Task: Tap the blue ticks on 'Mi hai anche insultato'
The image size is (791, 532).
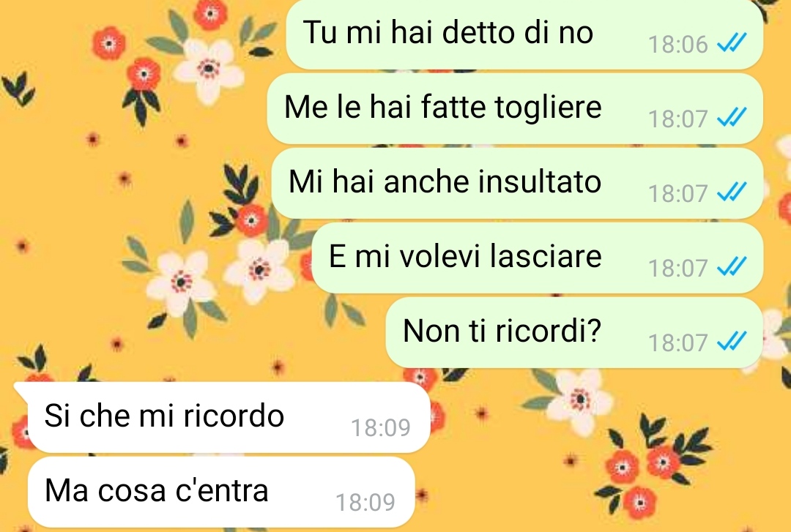Action: (x=732, y=192)
